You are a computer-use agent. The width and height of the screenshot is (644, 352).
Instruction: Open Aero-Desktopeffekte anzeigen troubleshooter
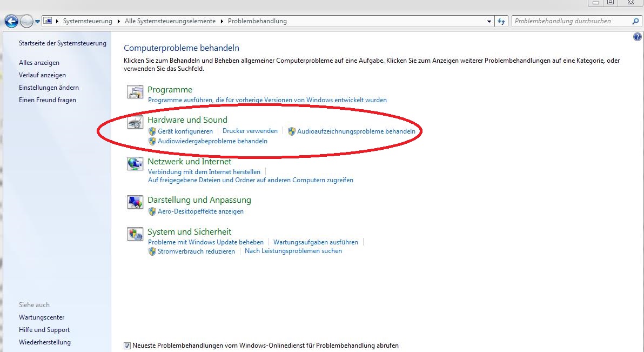(x=201, y=211)
